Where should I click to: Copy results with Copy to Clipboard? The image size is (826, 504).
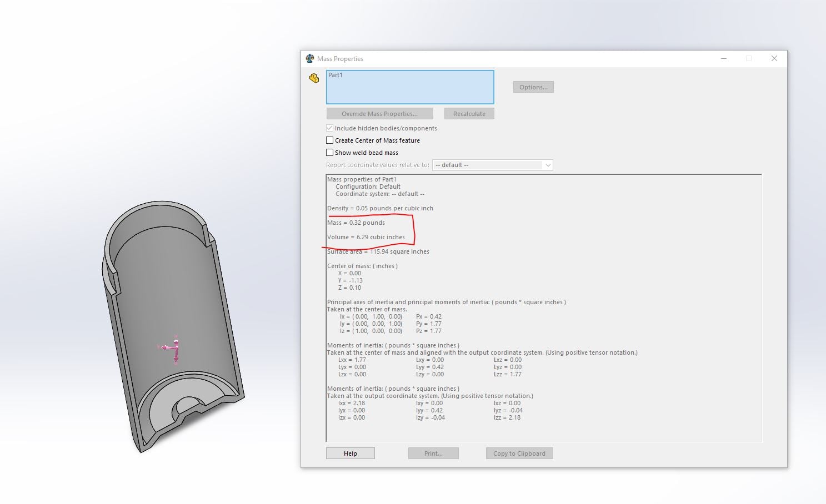click(x=519, y=453)
